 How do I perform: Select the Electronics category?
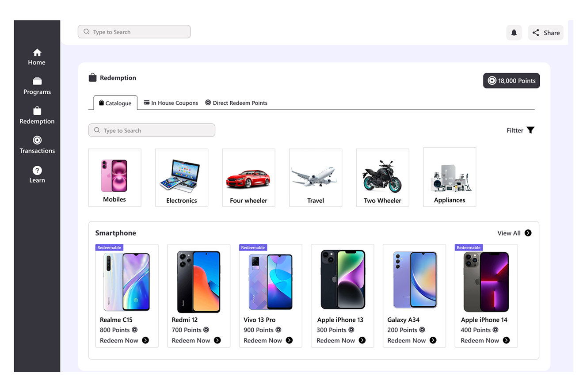point(182,178)
